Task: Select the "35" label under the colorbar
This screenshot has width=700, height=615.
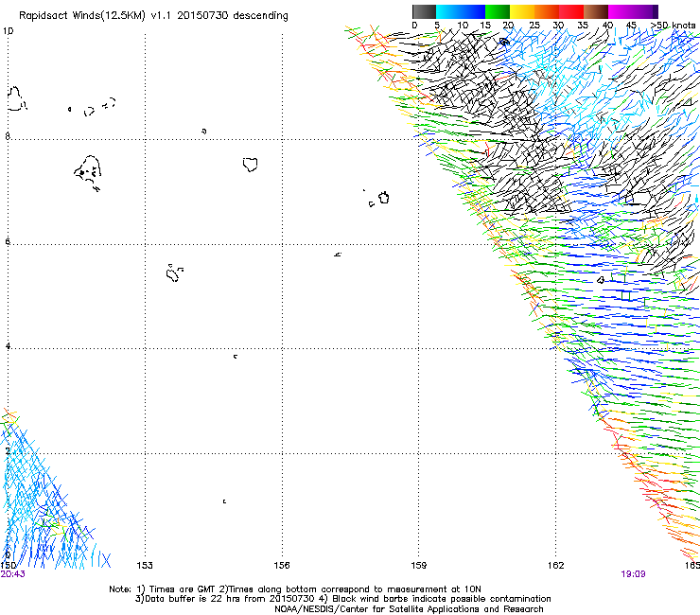Action: pos(583,26)
